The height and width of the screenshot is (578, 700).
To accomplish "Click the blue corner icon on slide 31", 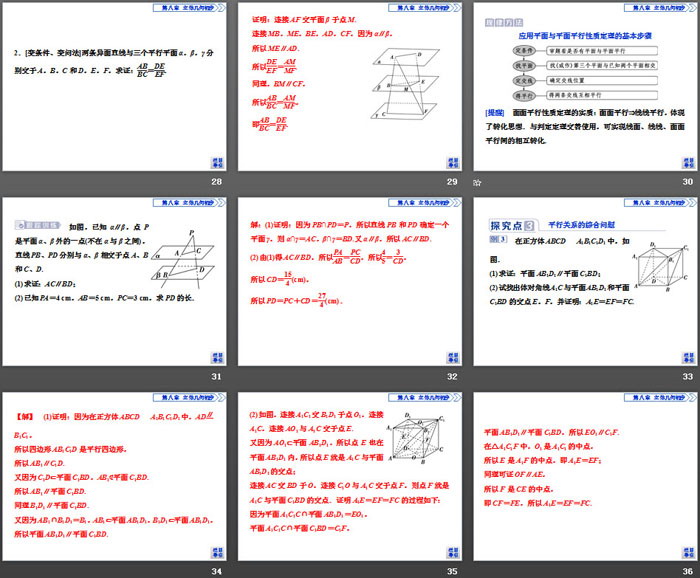I will (217, 358).
